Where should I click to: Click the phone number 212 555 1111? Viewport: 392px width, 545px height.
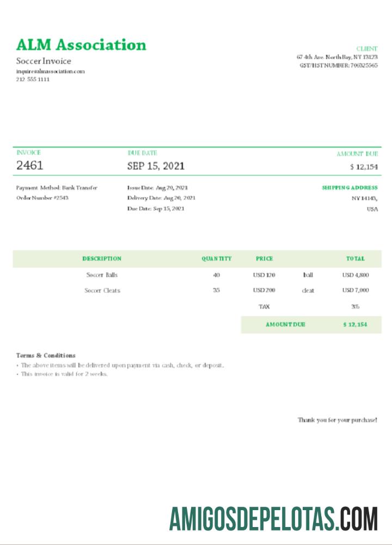33,80
